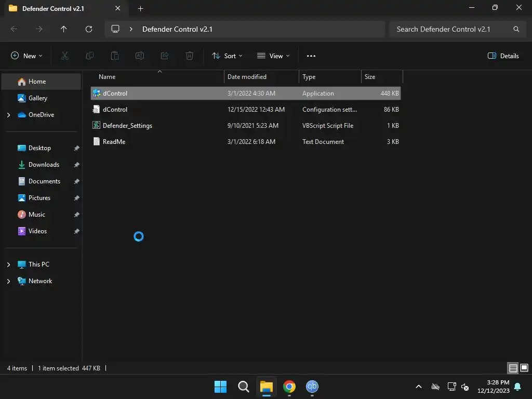Viewport: 532px width, 399px height.
Task: Toggle the Details pane
Action: 503,56
